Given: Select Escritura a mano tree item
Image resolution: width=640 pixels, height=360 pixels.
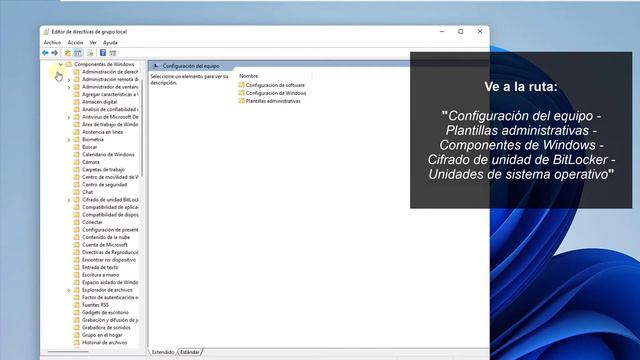Looking at the screenshot, I should 100,275.
